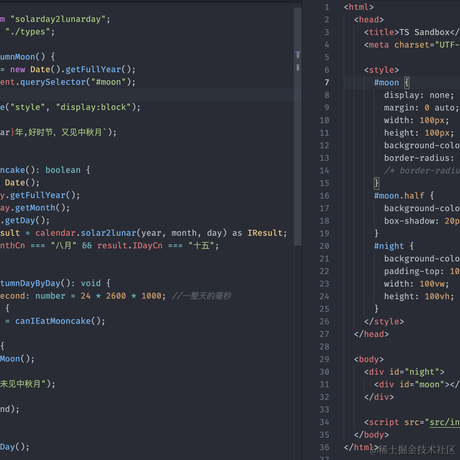The height and width of the screenshot is (460, 460).
Task: Click the <div id="night"> tag
Action: click(404, 372)
